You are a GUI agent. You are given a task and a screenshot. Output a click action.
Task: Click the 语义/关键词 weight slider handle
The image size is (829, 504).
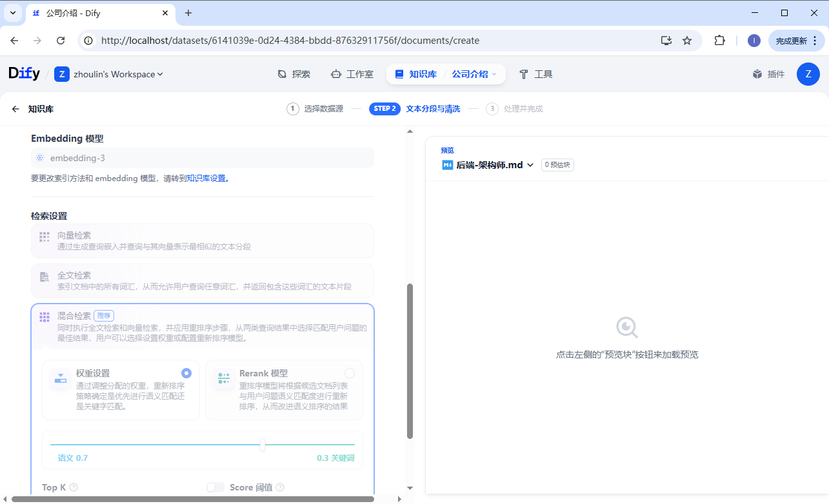click(263, 445)
